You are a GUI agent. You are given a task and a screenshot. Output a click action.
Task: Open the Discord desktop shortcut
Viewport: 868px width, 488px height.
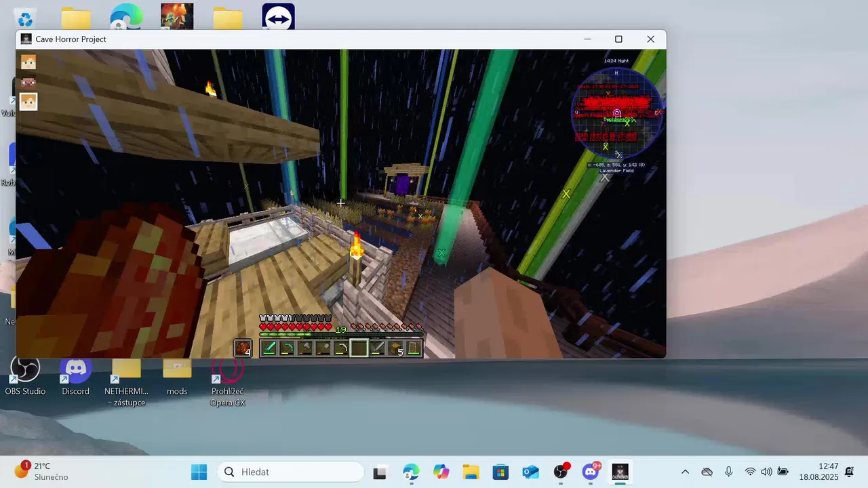(x=76, y=375)
